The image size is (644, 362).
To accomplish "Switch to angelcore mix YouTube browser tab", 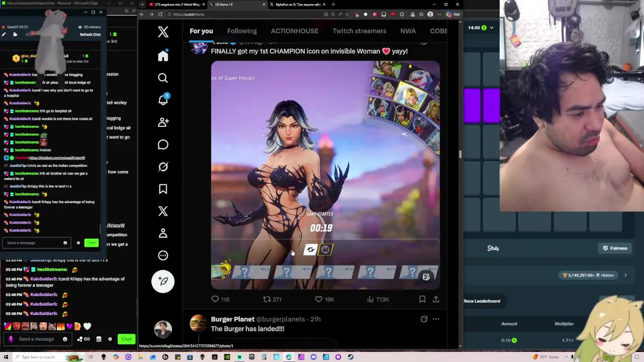I will click(x=176, y=5).
